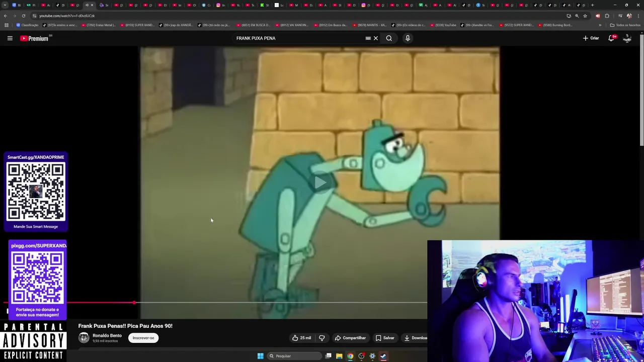The width and height of the screenshot is (644, 362).
Task: Reload the page with the refresh icon
Action: tap(24, 16)
